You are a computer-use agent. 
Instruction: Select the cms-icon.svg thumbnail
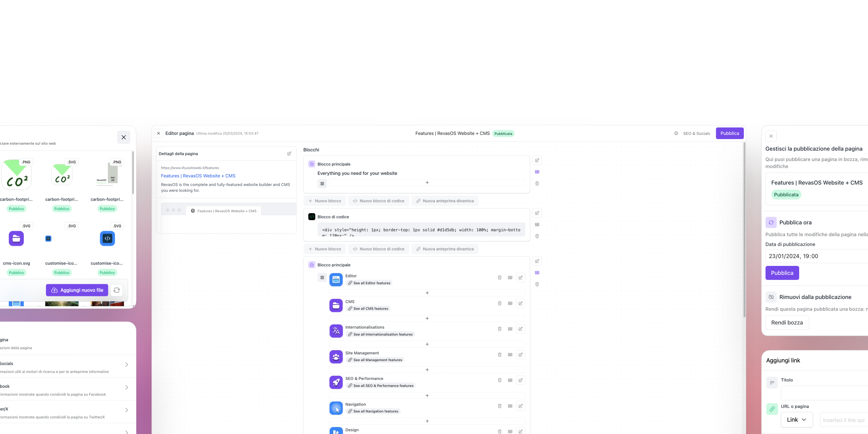tap(16, 239)
